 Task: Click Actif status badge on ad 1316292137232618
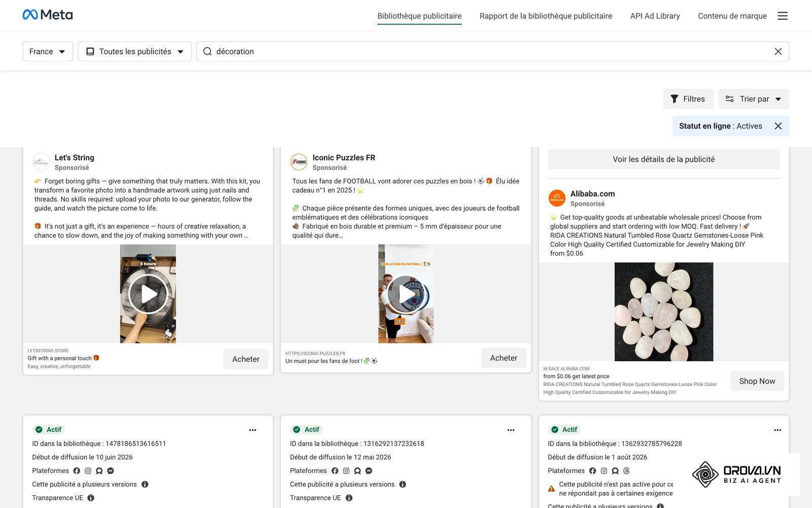(x=307, y=430)
